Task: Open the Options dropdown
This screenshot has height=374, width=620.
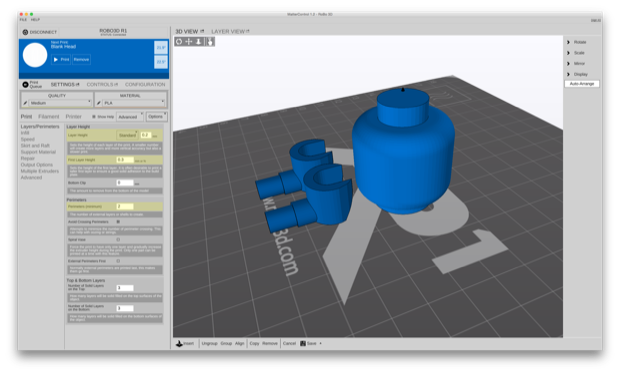Action: coord(157,117)
